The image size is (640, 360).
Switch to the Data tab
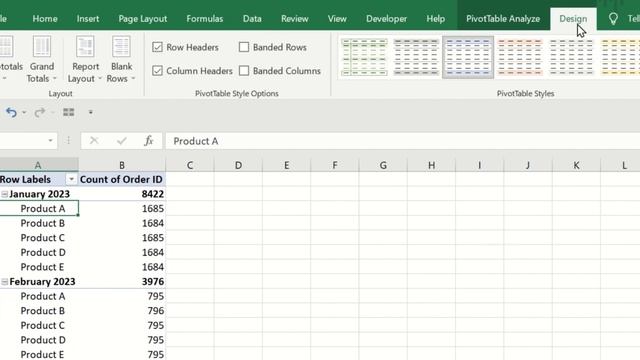click(252, 19)
